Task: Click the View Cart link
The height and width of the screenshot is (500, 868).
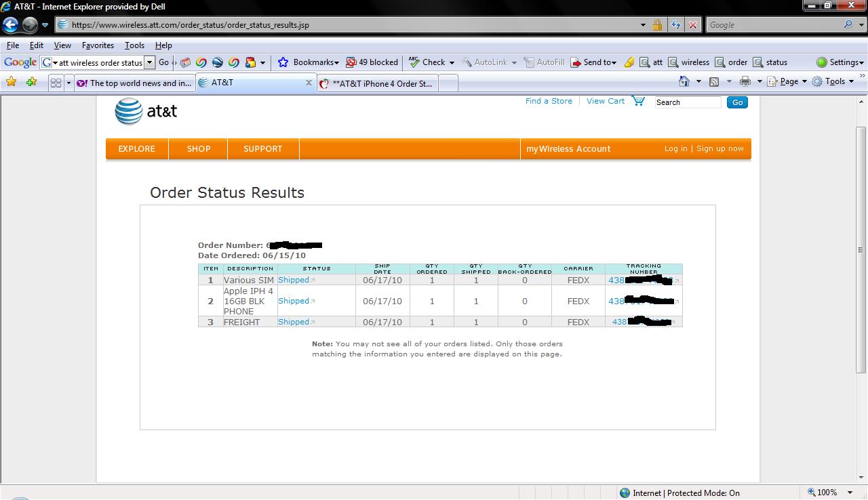Action: [x=606, y=101]
